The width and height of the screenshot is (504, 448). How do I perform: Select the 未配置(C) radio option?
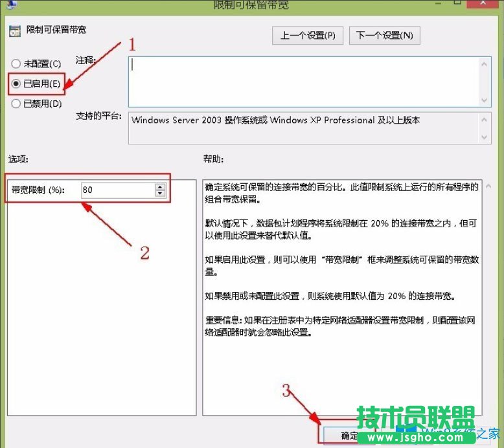(36, 63)
